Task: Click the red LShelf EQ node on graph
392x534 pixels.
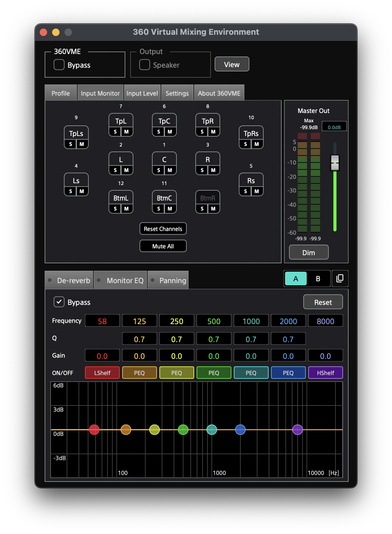Action: click(x=94, y=430)
